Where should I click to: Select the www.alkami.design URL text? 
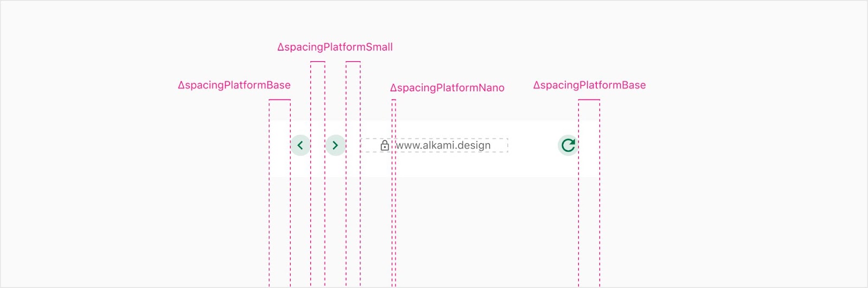(443, 145)
